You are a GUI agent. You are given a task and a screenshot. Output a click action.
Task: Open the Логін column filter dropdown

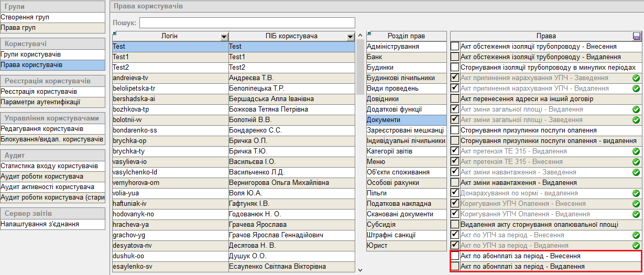click(224, 37)
